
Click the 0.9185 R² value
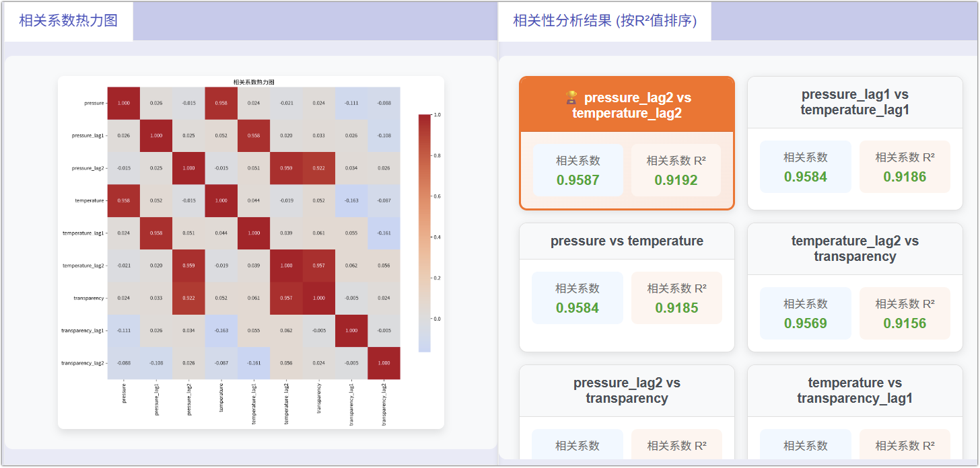click(676, 308)
